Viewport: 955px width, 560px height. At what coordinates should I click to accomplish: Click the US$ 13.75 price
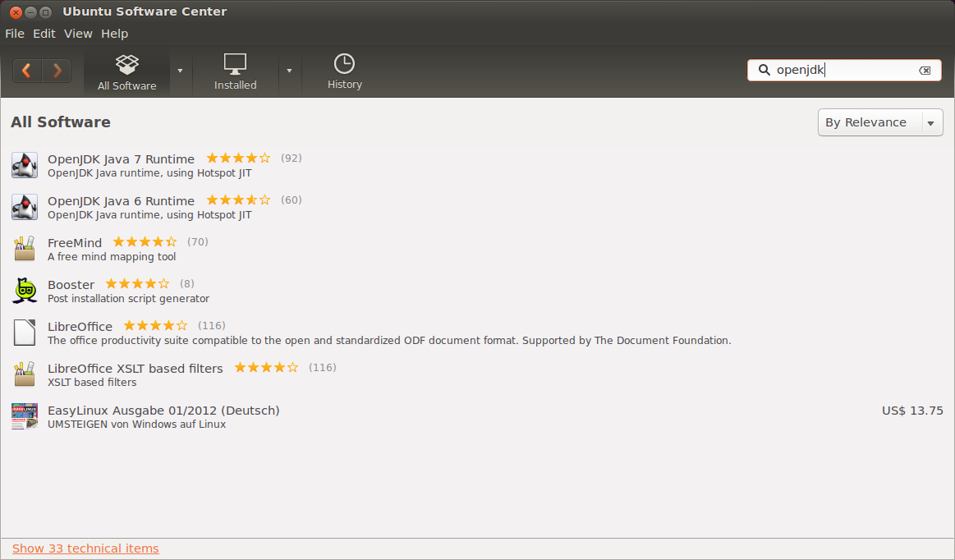(x=912, y=411)
